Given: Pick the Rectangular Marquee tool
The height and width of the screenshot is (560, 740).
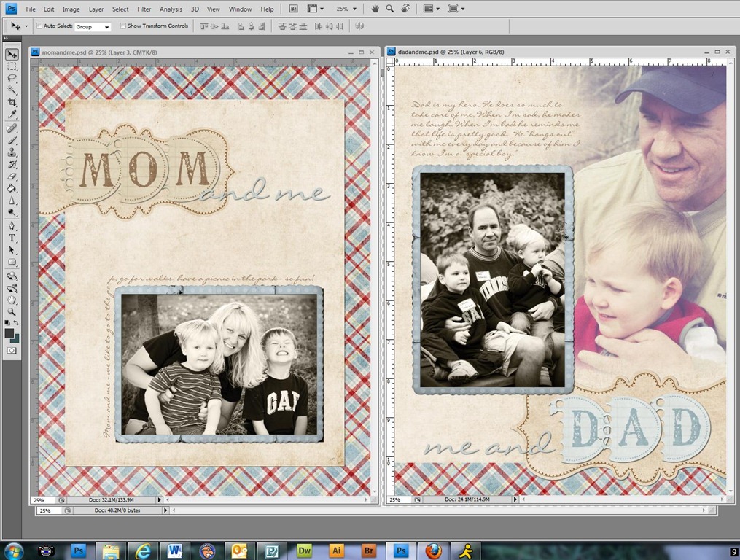Looking at the screenshot, I should (12, 66).
